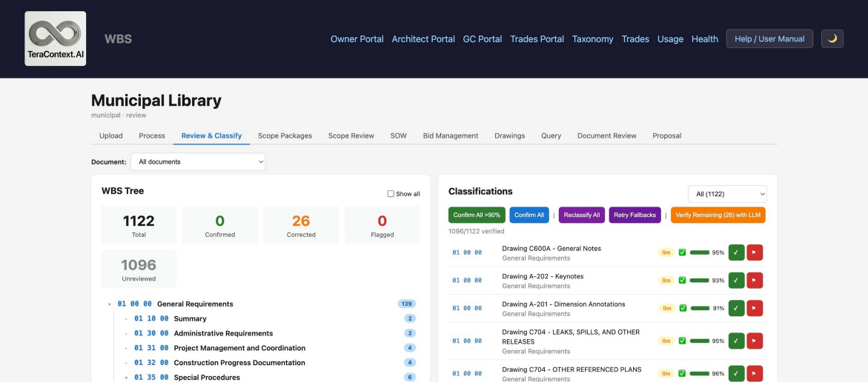Open the Health link
Image resolution: width=868 pixels, height=385 pixels.
pos(705,39)
